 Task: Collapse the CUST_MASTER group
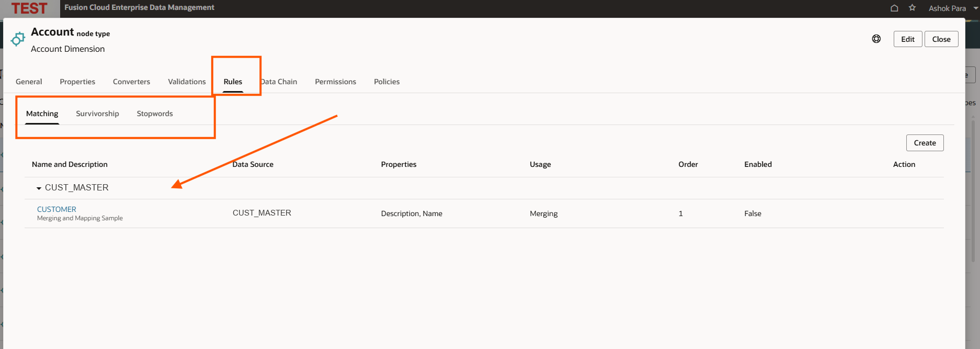point(39,188)
